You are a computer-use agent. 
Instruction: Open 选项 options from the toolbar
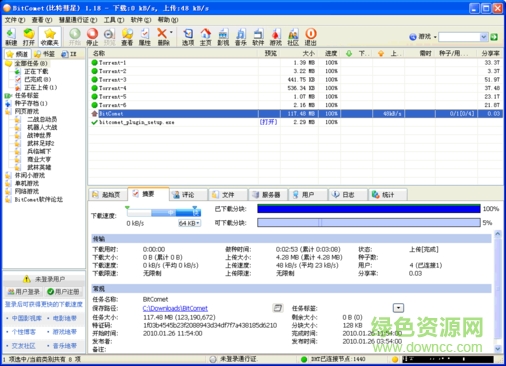pos(188,37)
